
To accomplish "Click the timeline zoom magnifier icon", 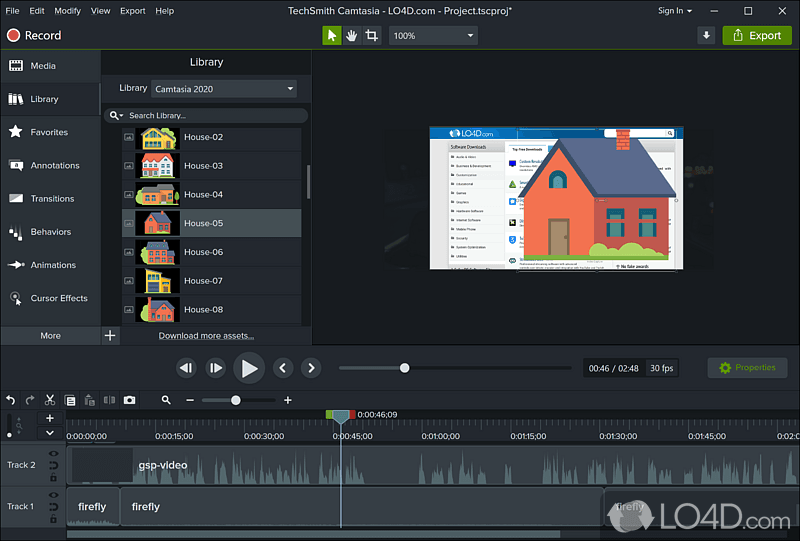I will click(x=166, y=400).
